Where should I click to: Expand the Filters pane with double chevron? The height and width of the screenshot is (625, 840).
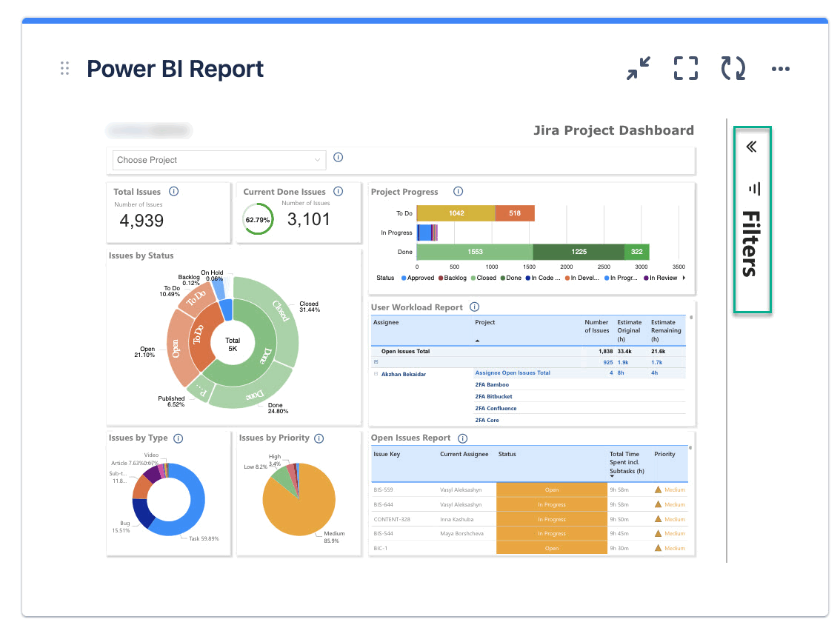point(752,147)
